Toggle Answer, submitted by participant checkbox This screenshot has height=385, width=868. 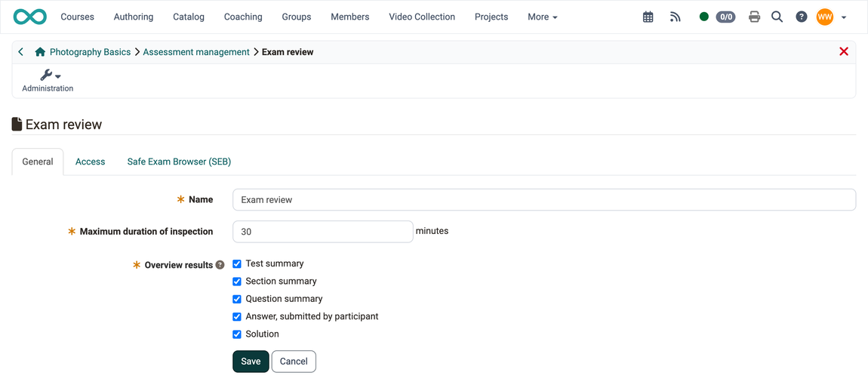(237, 317)
